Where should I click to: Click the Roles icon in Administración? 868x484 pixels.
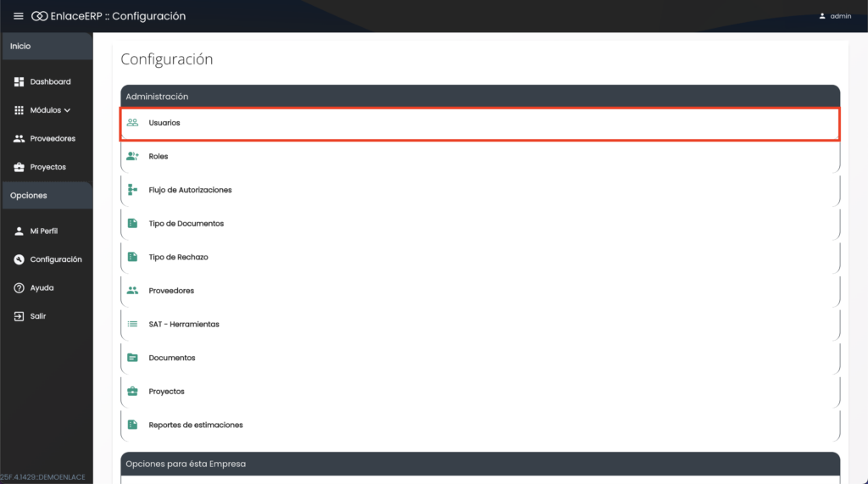(x=132, y=157)
